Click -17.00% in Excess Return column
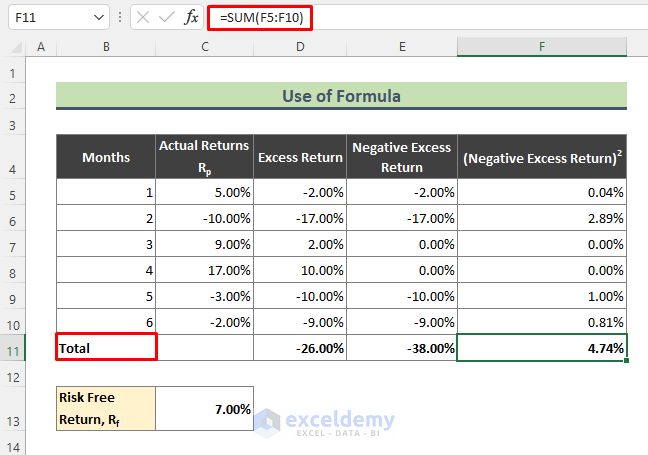Screen dimensions: 648x455 click(x=300, y=218)
